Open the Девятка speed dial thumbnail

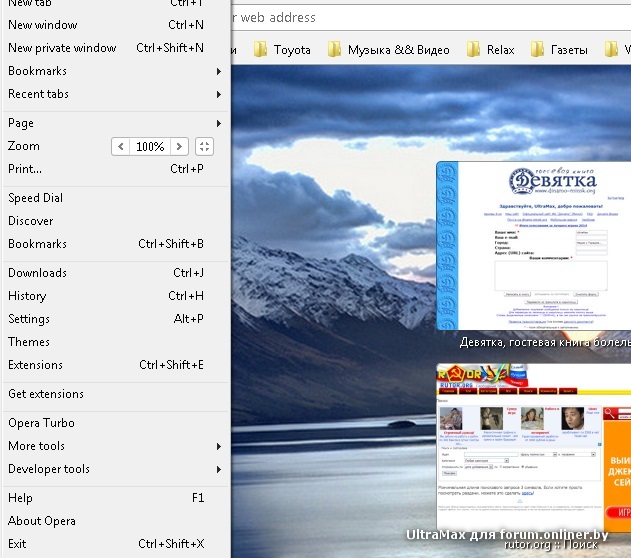coord(534,246)
